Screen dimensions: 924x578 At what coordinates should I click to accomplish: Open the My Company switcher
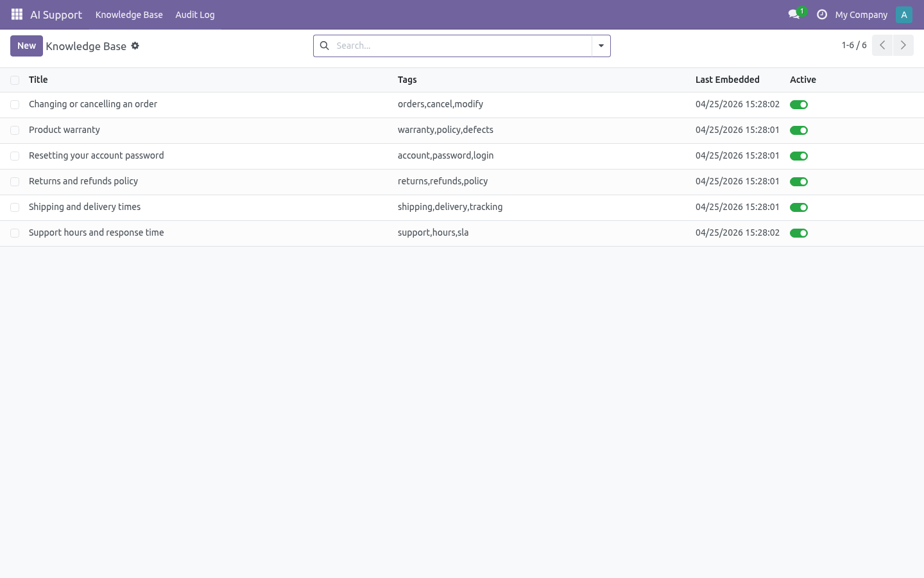(861, 15)
